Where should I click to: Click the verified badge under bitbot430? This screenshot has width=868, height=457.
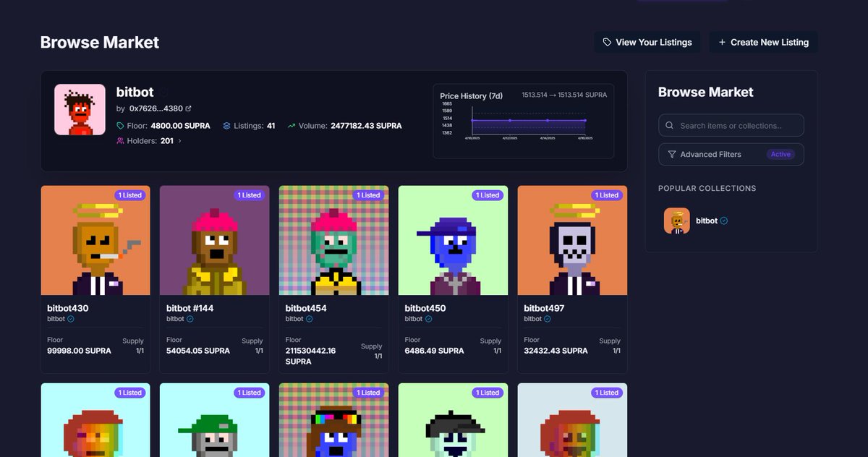(x=71, y=319)
